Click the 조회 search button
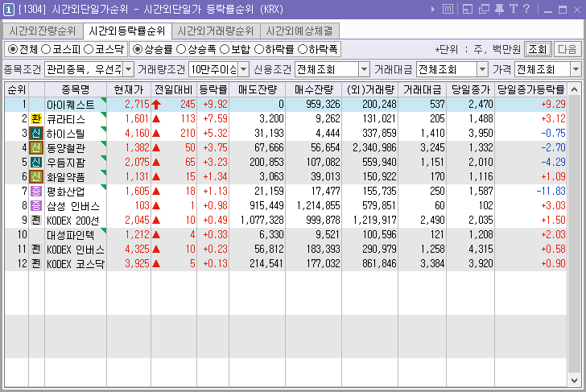This screenshot has width=586, height=392. point(538,49)
